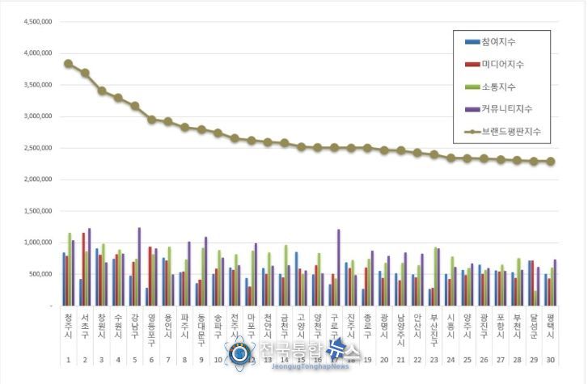Click the 500,000 y-axis label

(37, 275)
